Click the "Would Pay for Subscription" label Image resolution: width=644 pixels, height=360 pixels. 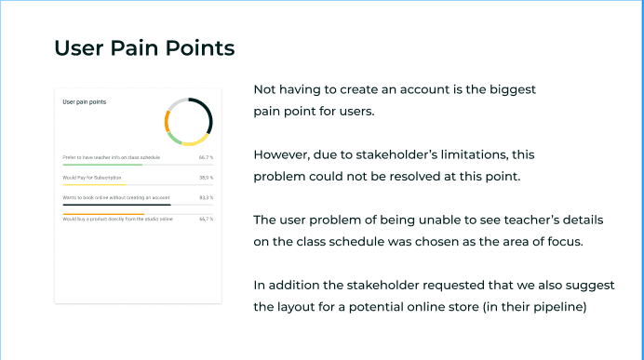92,178
